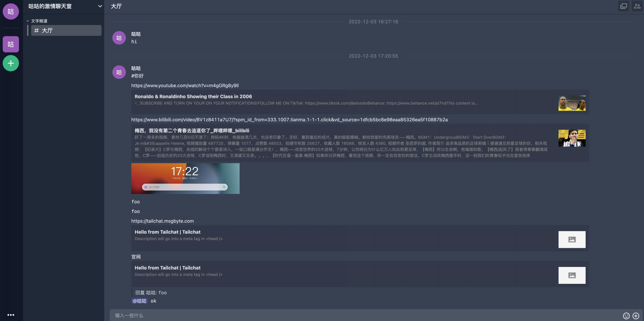The height and width of the screenshot is (321, 644).
Task: Open the panel window icon in header
Action: pos(623,6)
